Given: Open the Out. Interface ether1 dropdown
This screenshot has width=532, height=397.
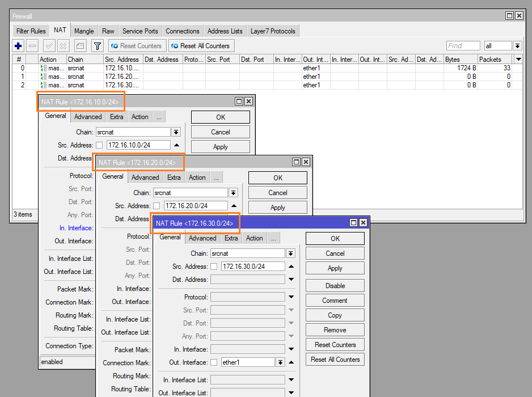Looking at the screenshot, I should click(x=280, y=362).
